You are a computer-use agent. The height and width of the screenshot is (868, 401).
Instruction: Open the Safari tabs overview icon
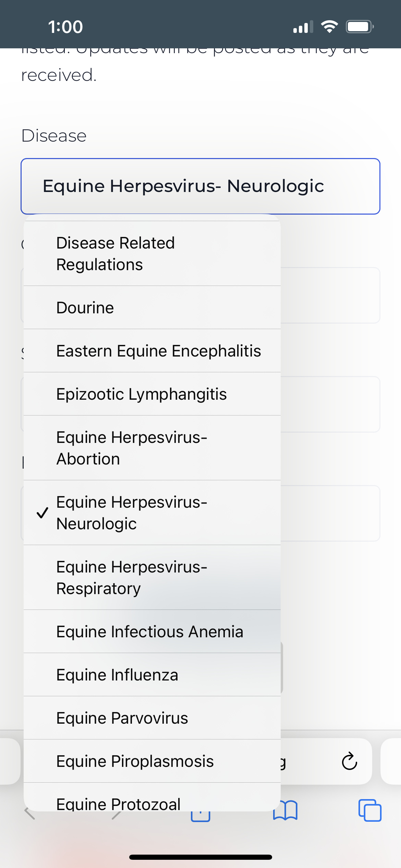pos(370,810)
